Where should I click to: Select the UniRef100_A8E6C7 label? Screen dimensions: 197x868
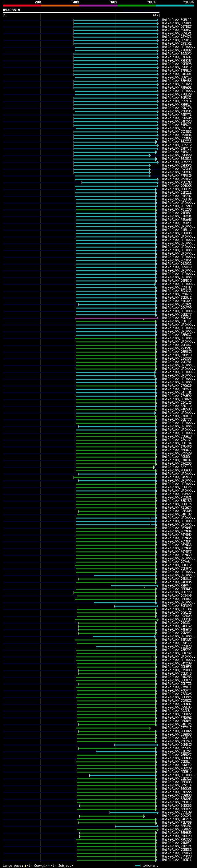(177, 335)
